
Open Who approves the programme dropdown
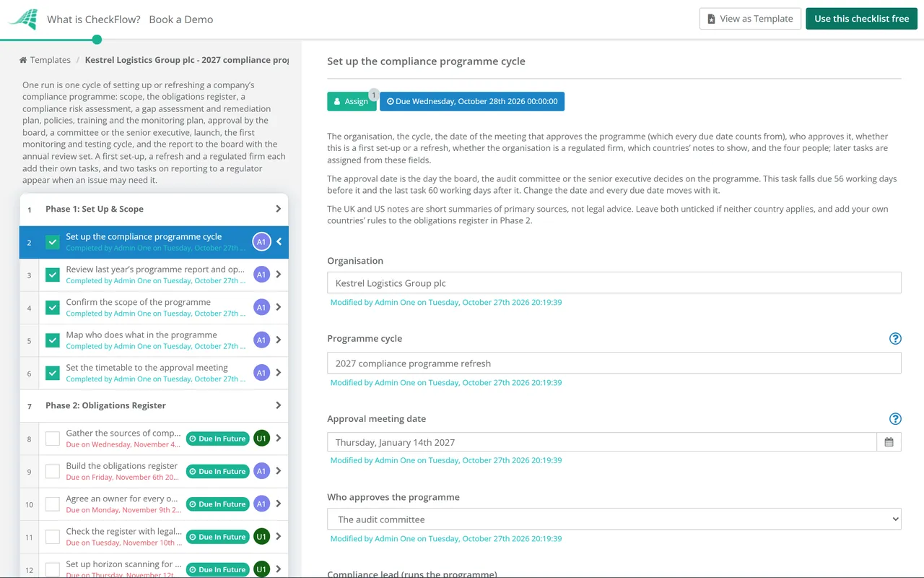click(614, 519)
